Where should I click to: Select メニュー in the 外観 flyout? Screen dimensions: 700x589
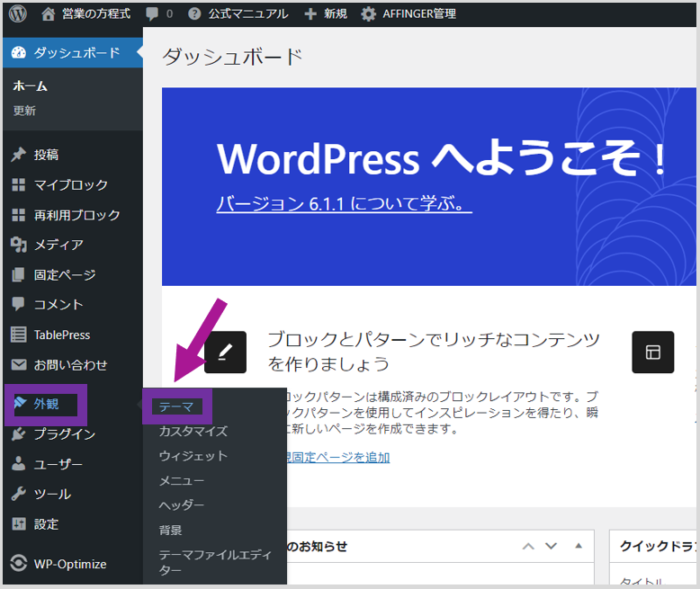click(182, 480)
